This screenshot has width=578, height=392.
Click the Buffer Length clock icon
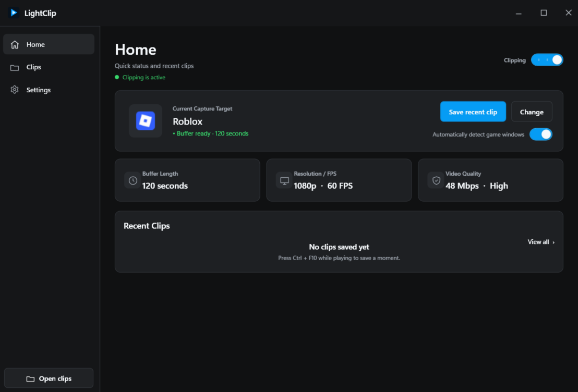point(133,180)
